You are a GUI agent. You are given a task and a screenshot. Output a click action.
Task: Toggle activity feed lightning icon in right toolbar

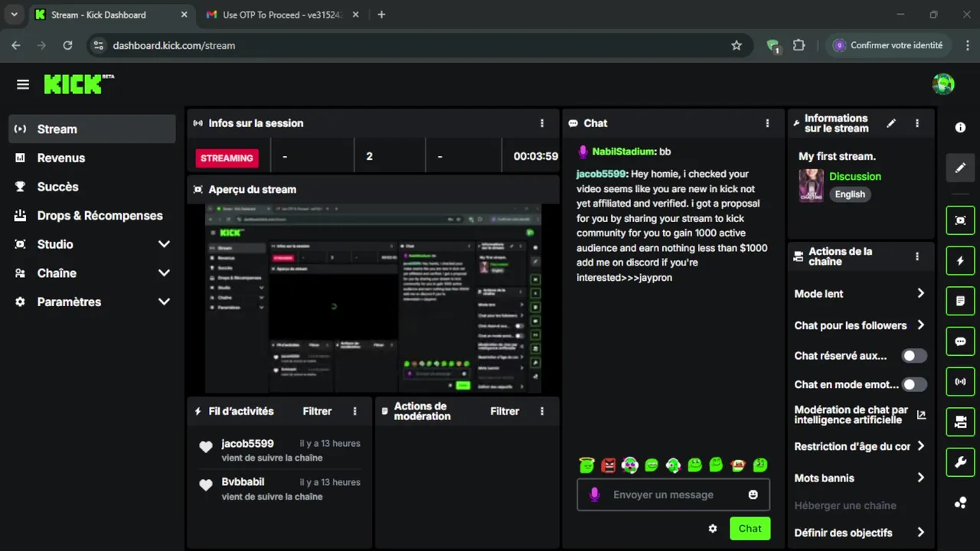coord(961,261)
